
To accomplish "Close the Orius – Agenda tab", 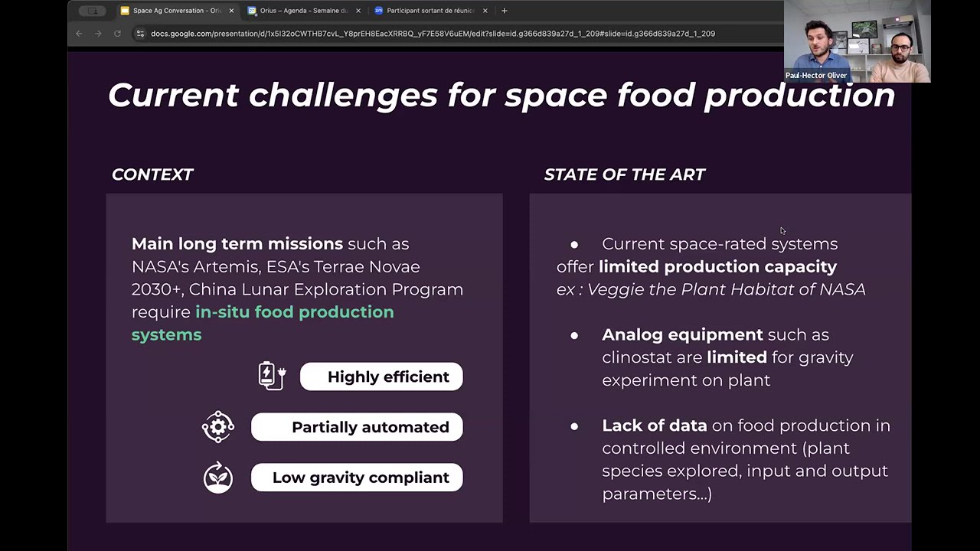I will [358, 11].
